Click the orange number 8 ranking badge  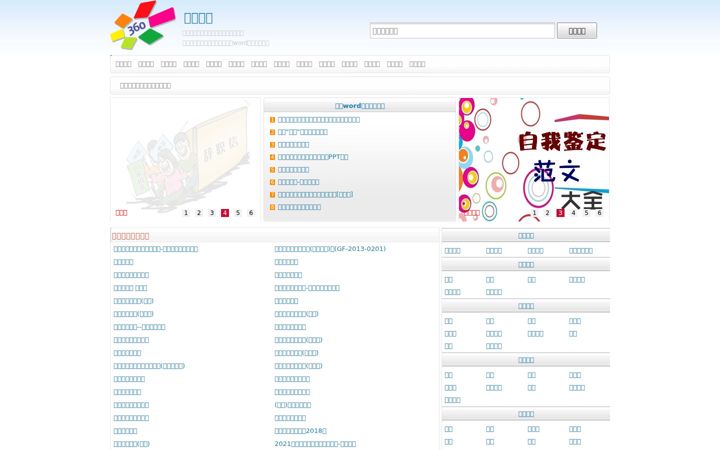(272, 207)
